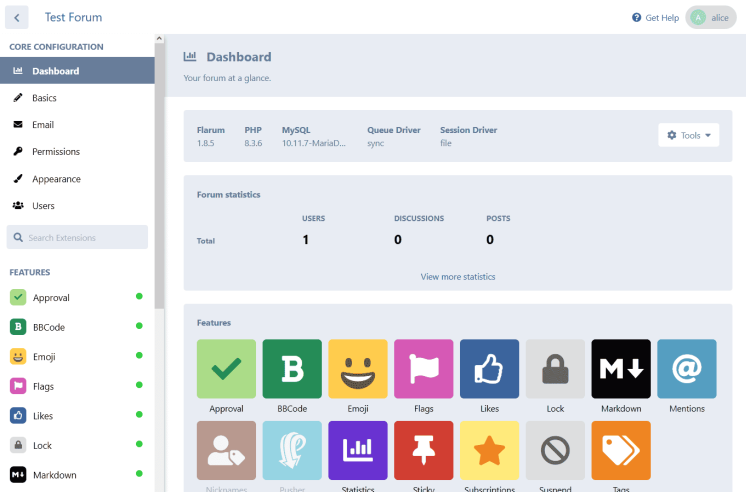This screenshot has width=746, height=492.
Task: Open the Likes feature tile
Action: tap(489, 369)
